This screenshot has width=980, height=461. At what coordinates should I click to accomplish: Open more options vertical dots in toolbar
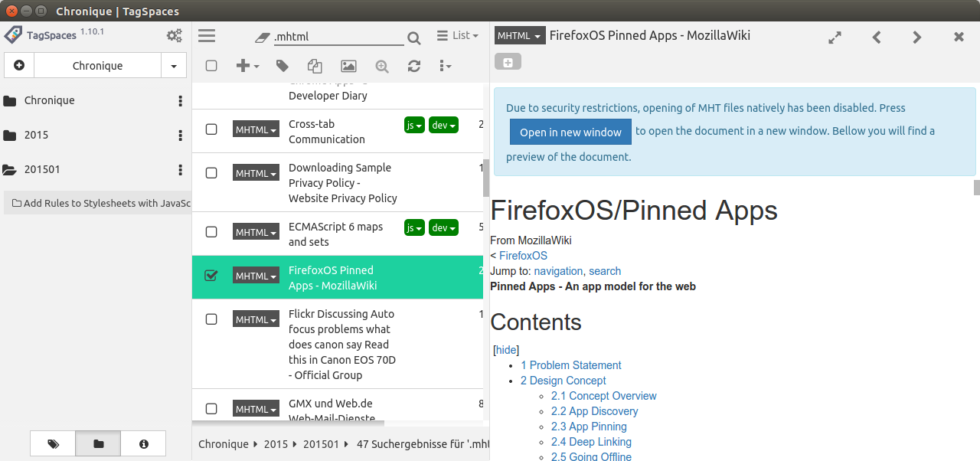point(444,66)
